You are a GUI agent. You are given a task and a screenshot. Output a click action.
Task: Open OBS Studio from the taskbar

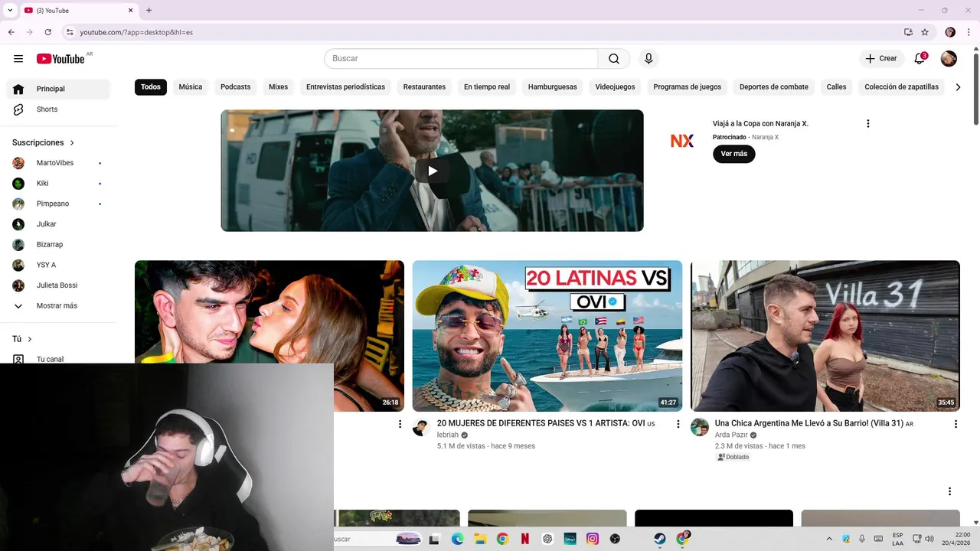coord(615,539)
